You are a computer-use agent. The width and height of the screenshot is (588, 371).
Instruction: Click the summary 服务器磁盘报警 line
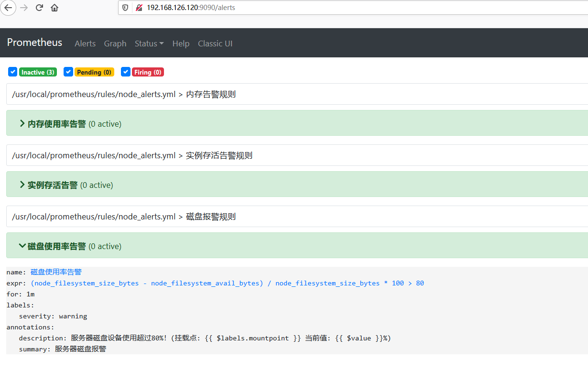point(63,349)
